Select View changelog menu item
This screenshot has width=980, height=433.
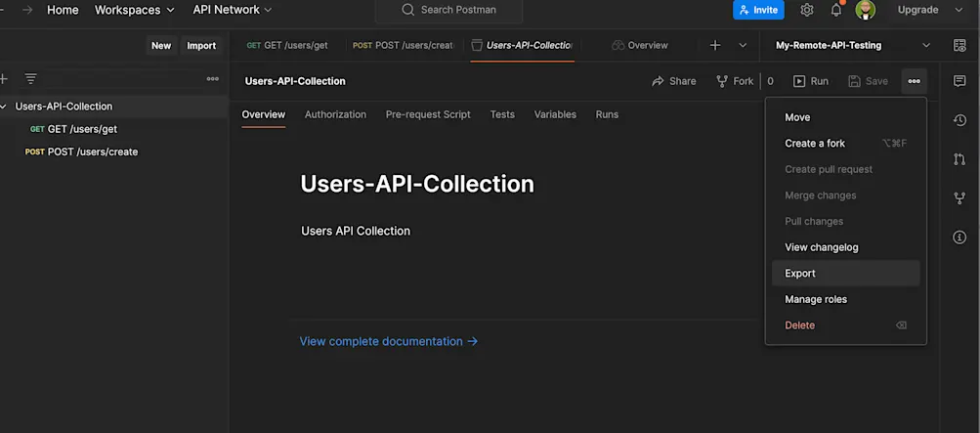[845, 247]
